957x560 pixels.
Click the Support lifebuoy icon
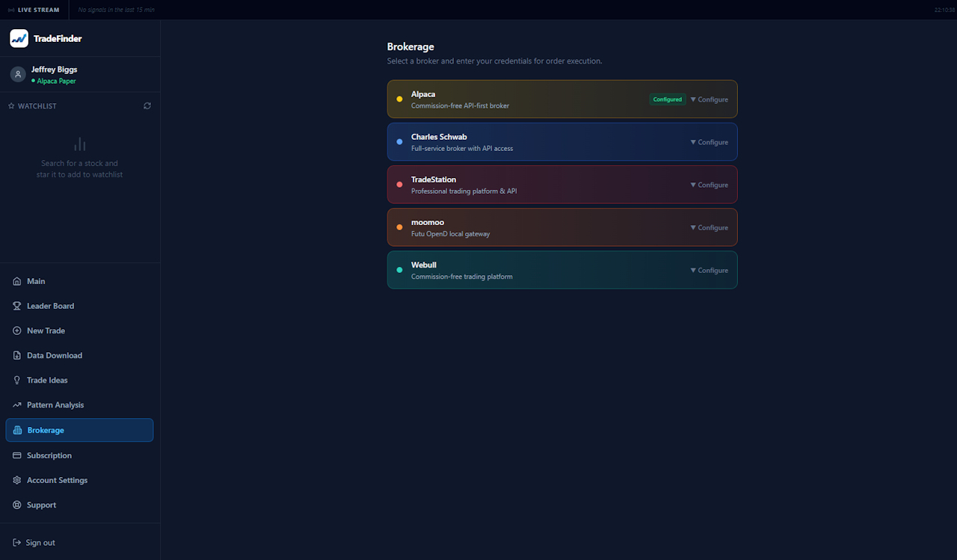tap(17, 505)
